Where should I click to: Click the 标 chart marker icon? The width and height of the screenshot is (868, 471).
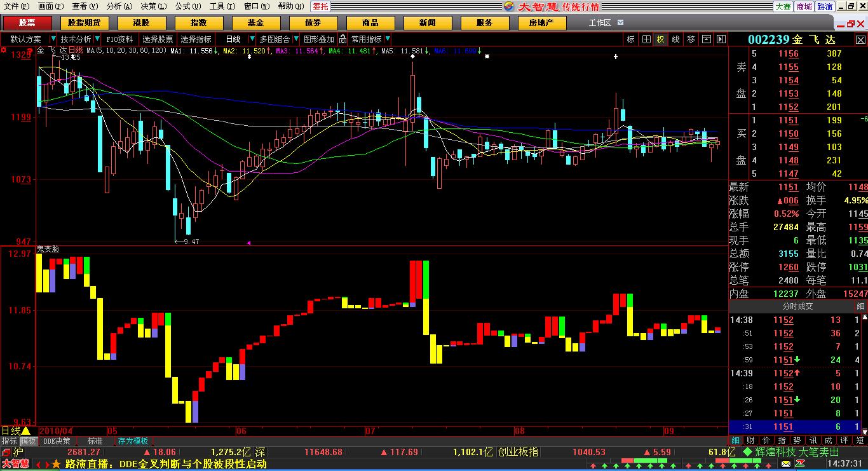(631, 39)
